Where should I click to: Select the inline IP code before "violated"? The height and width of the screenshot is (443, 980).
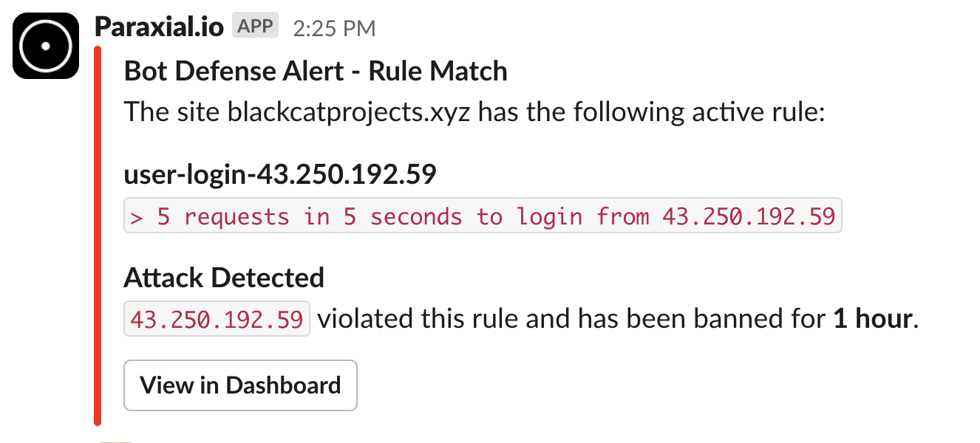click(217, 320)
